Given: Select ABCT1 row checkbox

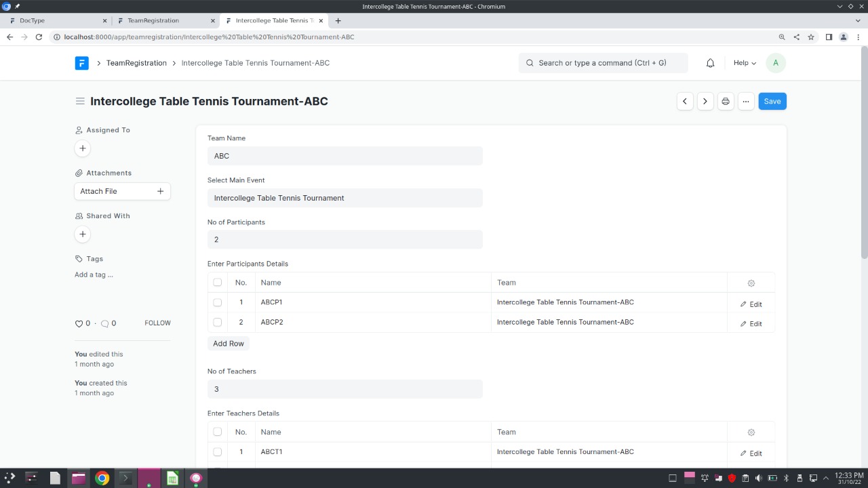Looking at the screenshot, I should [x=217, y=452].
